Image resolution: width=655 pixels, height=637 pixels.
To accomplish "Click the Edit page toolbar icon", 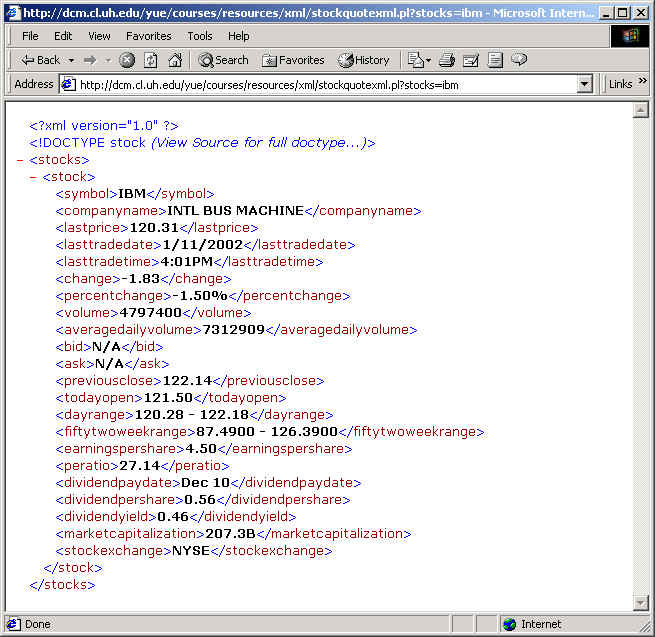I will pos(471,60).
